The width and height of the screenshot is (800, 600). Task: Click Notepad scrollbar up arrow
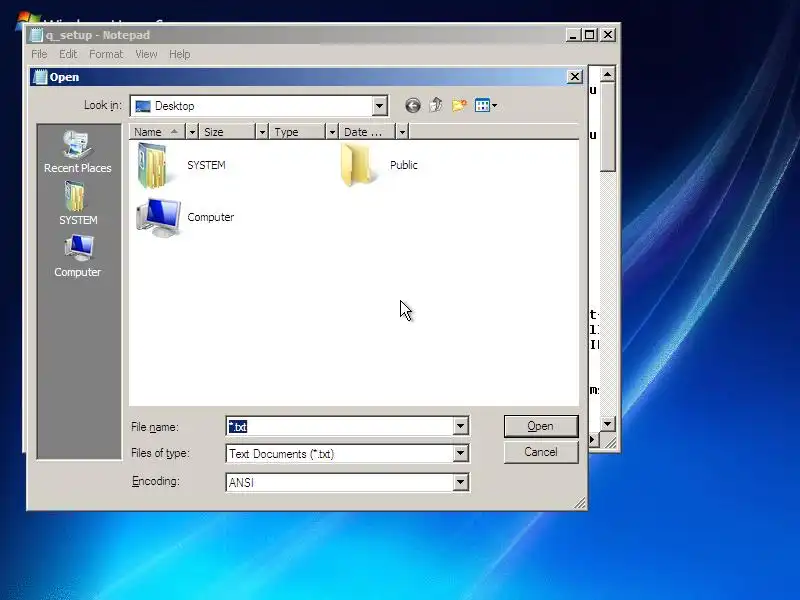(607, 74)
